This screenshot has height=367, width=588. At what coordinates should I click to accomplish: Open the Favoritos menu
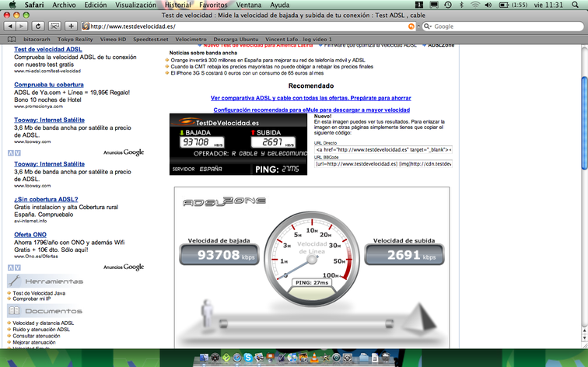pos(213,5)
